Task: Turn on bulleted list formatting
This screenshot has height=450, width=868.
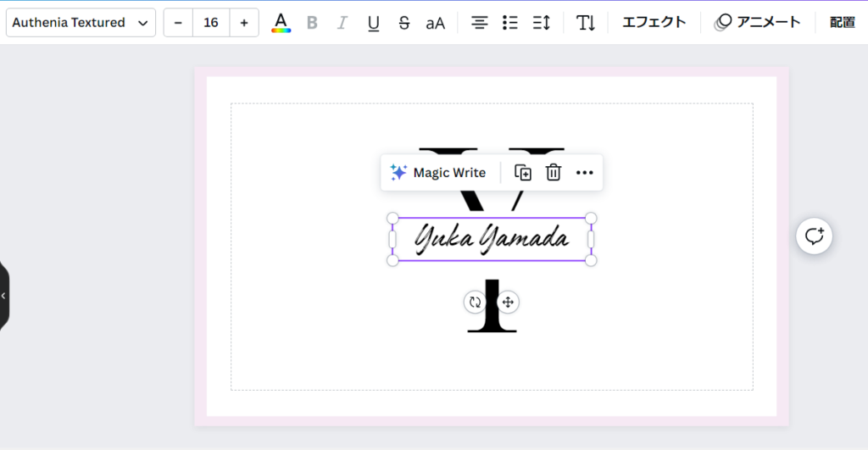Action: [510, 23]
